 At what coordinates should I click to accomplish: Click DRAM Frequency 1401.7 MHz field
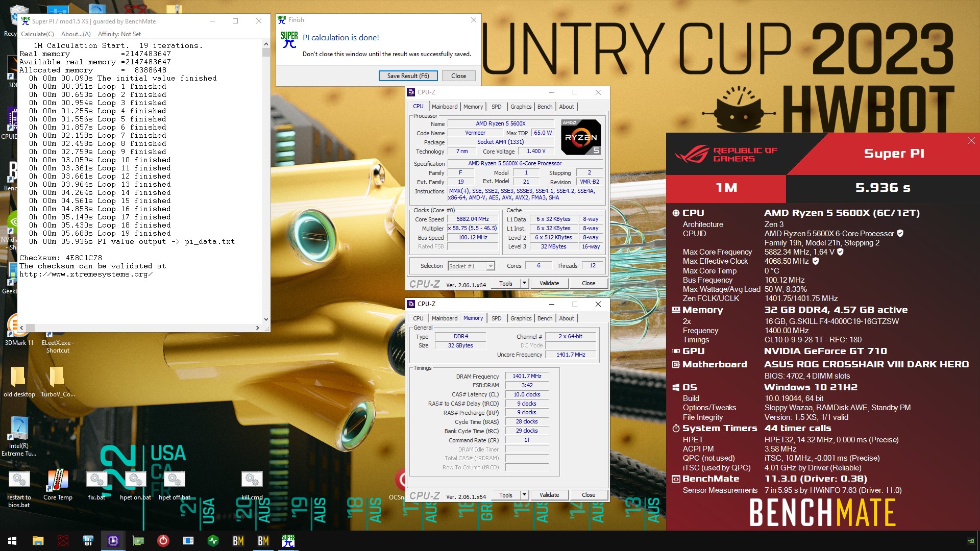tap(527, 376)
